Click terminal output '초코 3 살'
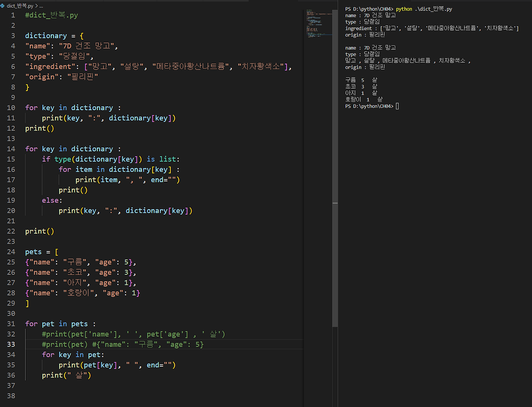The height and width of the screenshot is (407, 532). pyautogui.click(x=361, y=86)
